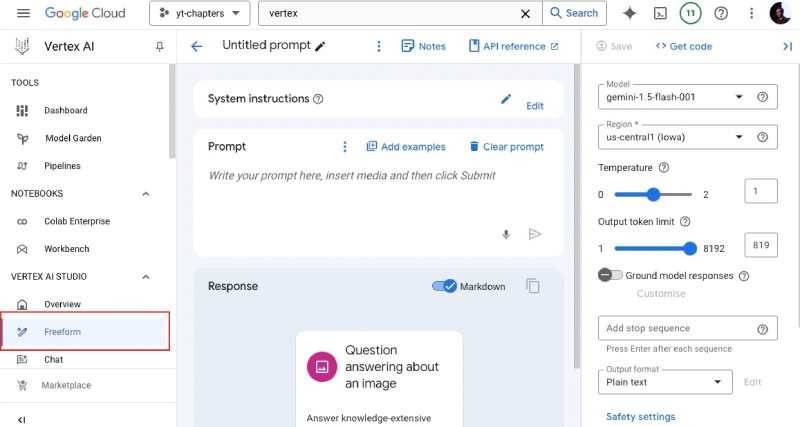The image size is (800, 427).
Task: Click the pencil icon to rename Untitled prompt
Action: pos(320,46)
